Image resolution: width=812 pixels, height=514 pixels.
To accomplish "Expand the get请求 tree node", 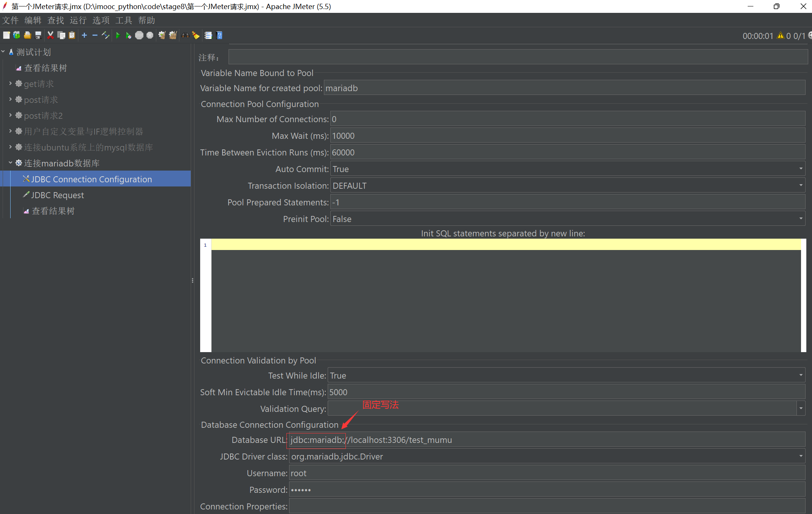I will click(10, 84).
